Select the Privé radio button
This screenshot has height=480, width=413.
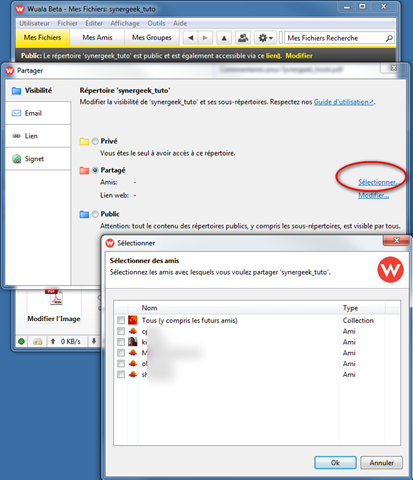(95, 141)
